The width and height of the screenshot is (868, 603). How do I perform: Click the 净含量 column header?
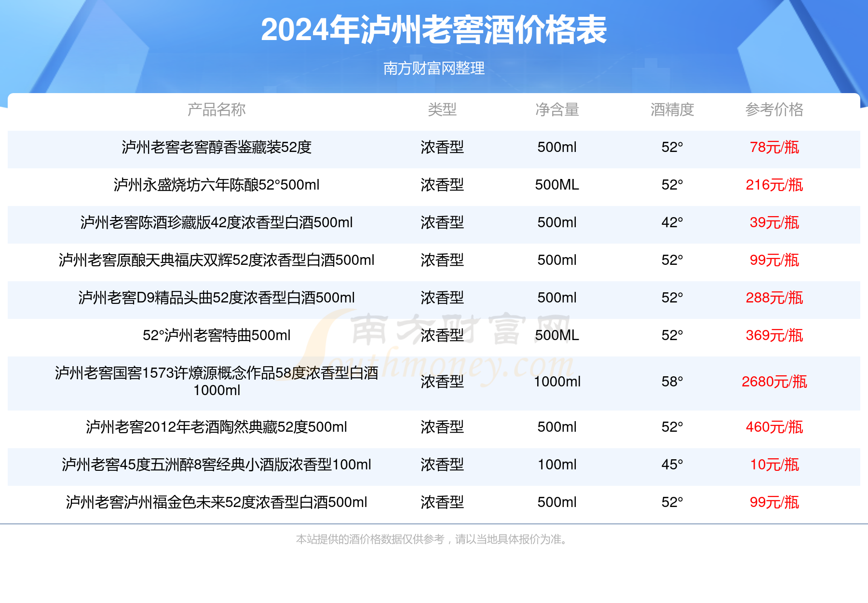pos(557,110)
